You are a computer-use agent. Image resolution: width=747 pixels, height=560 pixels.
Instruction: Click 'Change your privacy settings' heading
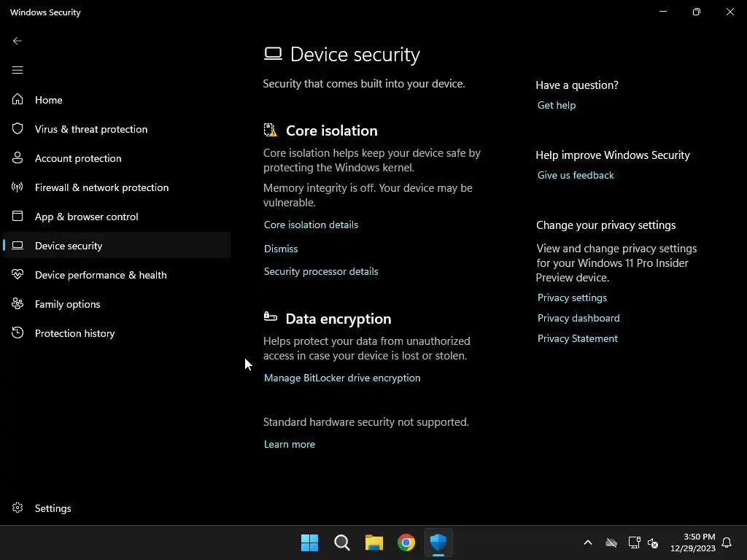605,225
